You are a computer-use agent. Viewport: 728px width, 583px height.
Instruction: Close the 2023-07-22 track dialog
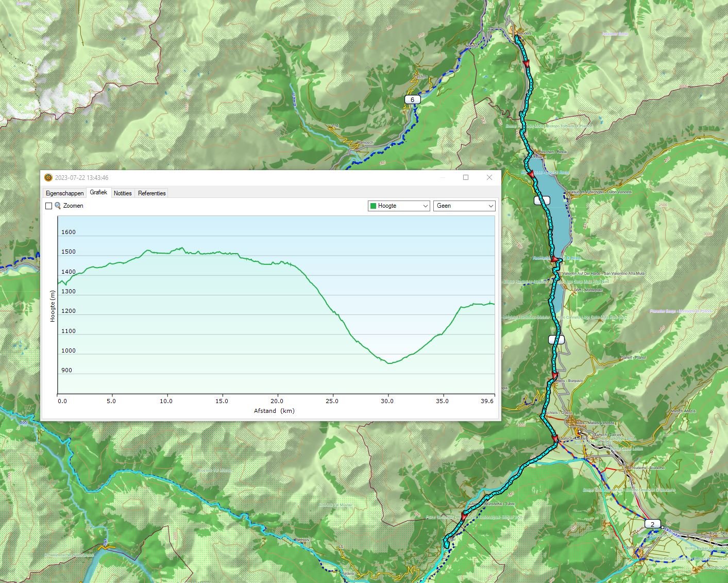pyautogui.click(x=489, y=177)
